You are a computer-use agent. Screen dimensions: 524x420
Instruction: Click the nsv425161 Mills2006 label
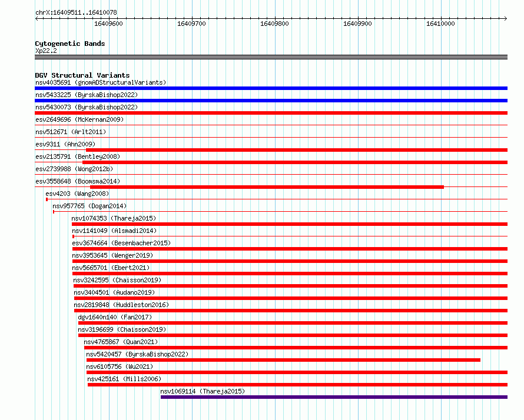tap(124, 379)
